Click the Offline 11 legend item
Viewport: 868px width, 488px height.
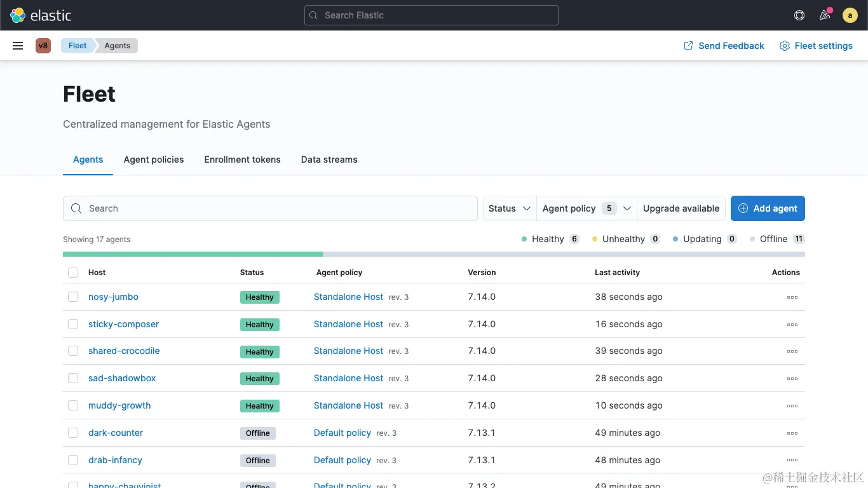point(777,239)
